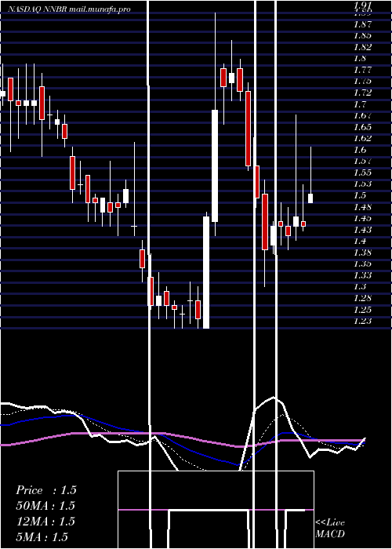Click the 1.23 price axis label
392x549 pixels.
point(362,321)
